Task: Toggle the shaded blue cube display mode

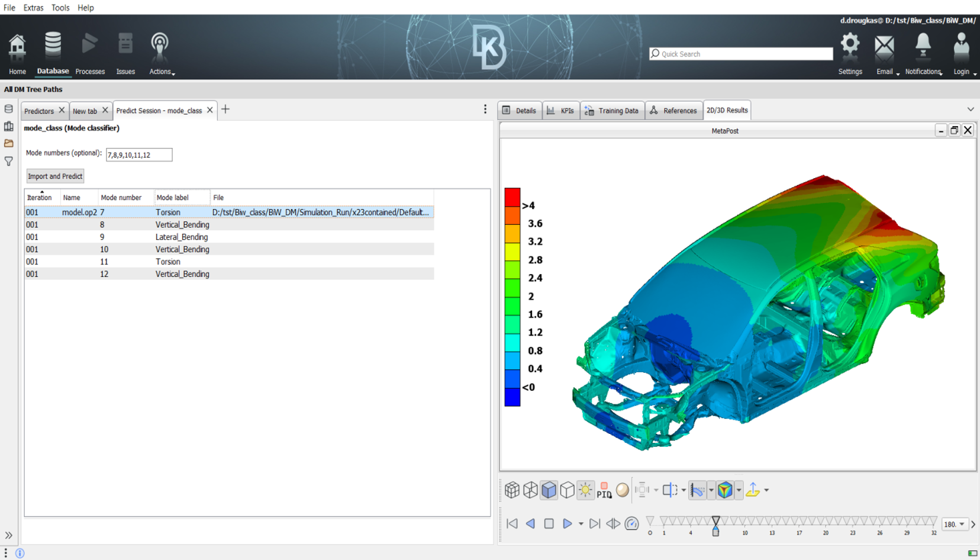Action: (549, 490)
